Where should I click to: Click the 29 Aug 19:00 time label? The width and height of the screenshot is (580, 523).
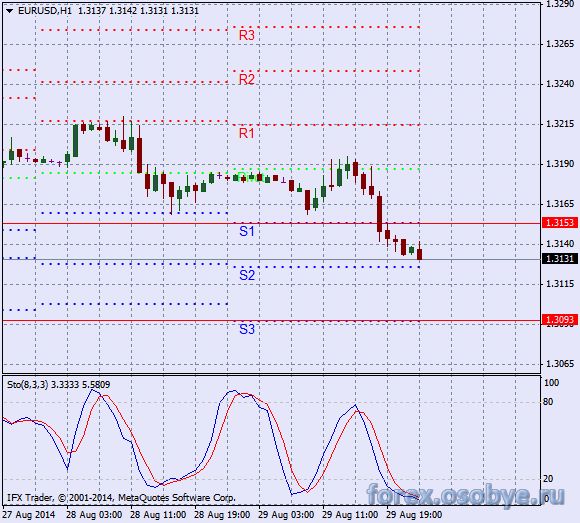pos(414,515)
